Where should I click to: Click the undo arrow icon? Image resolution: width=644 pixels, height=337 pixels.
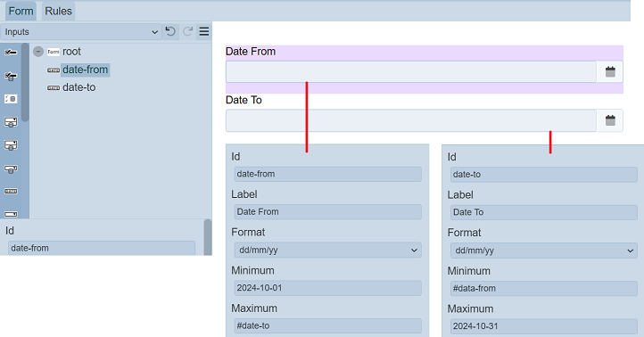(170, 31)
